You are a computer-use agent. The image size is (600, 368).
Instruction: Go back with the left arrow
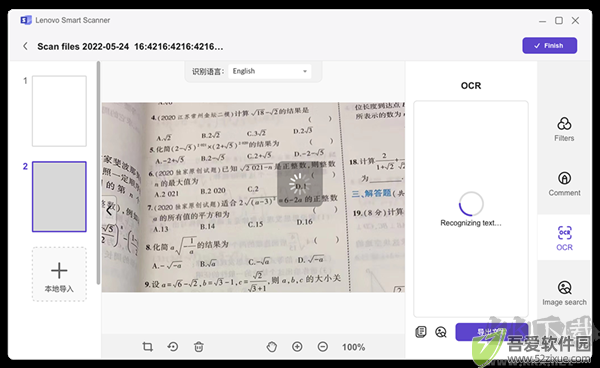point(25,46)
